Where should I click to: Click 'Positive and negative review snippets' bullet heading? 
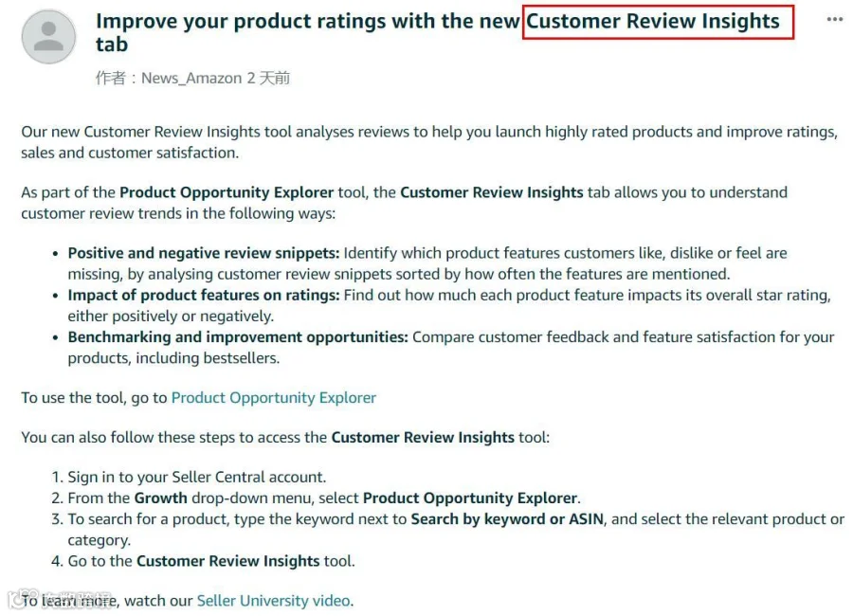(204, 254)
